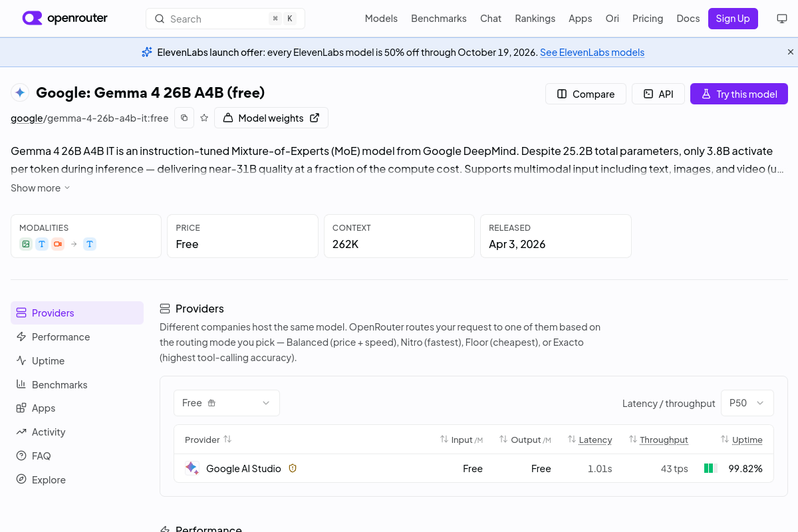The height and width of the screenshot is (532, 798).
Task: Click the Gemma model logo icon
Action: tap(20, 92)
